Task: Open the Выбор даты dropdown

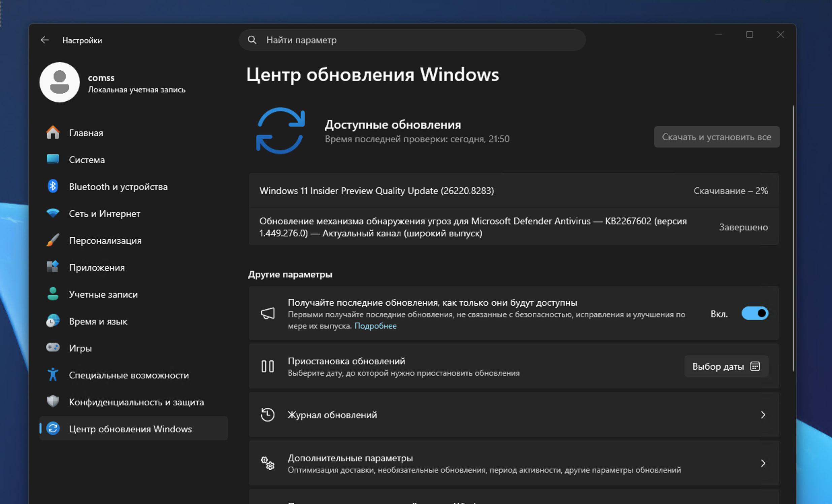Action: point(726,366)
